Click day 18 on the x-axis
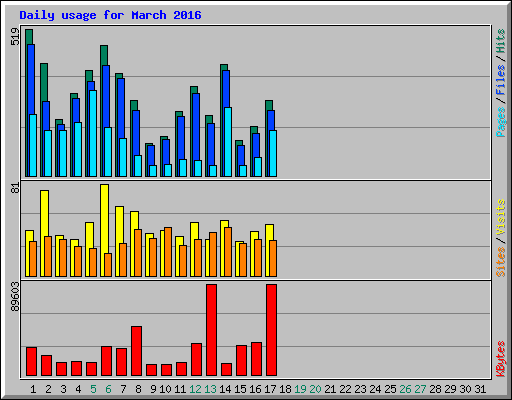Viewport: 512px width, 400px height. point(285,389)
